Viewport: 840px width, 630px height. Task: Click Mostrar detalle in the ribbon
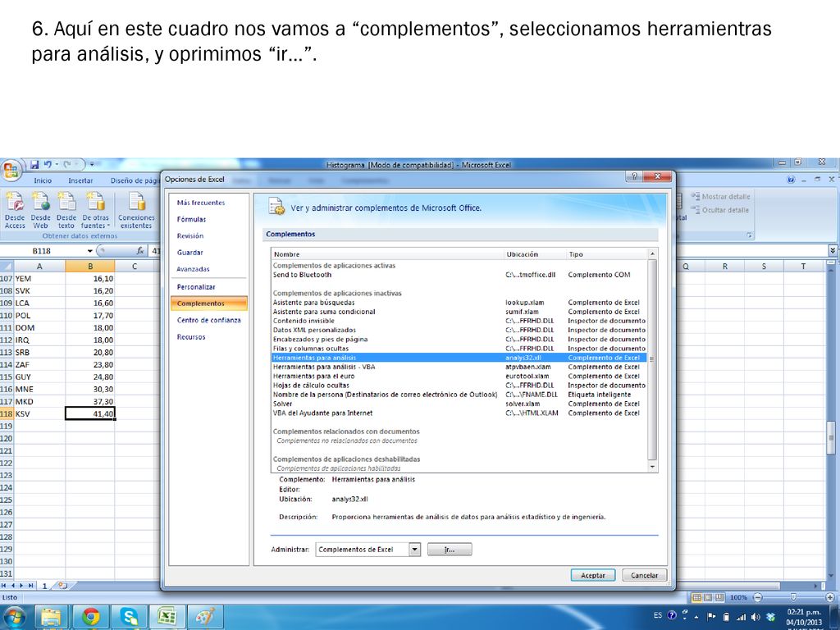(x=720, y=197)
